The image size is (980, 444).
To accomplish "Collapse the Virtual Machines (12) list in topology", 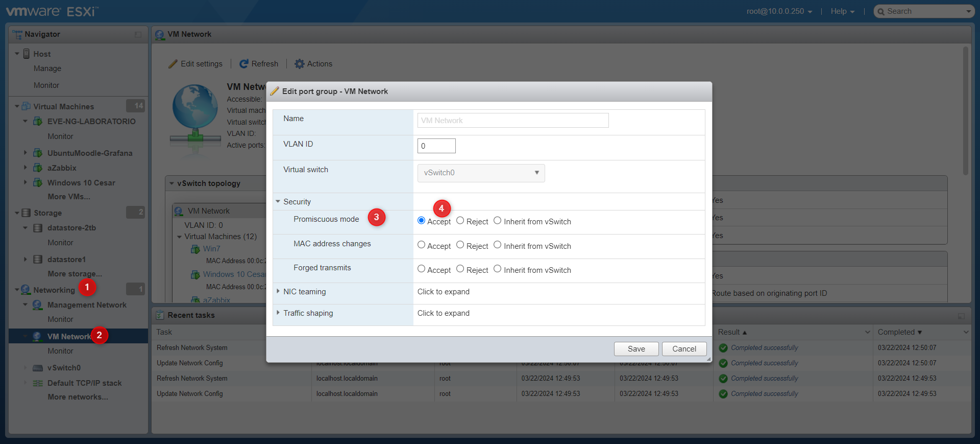I will pyautogui.click(x=180, y=237).
